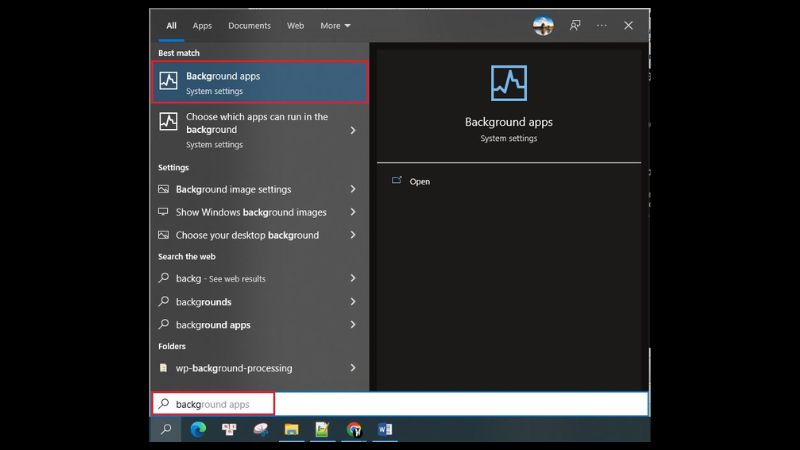Expand arrow for wp-background-processing folder
The height and width of the screenshot is (450, 800).
[353, 368]
